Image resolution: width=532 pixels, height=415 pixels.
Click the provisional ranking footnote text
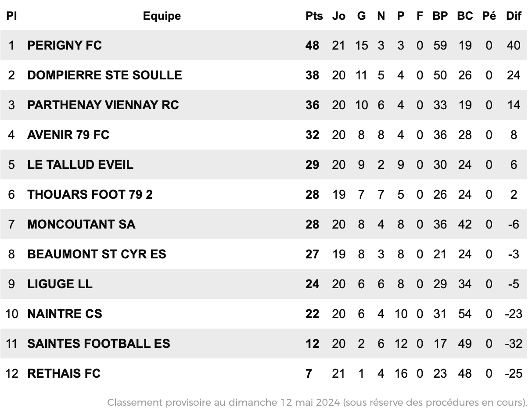(317, 402)
